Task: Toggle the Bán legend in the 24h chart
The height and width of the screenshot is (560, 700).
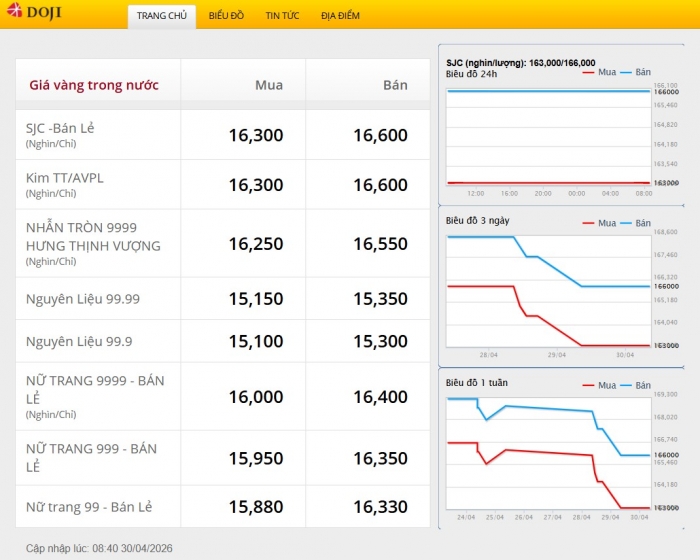Action: [x=634, y=73]
